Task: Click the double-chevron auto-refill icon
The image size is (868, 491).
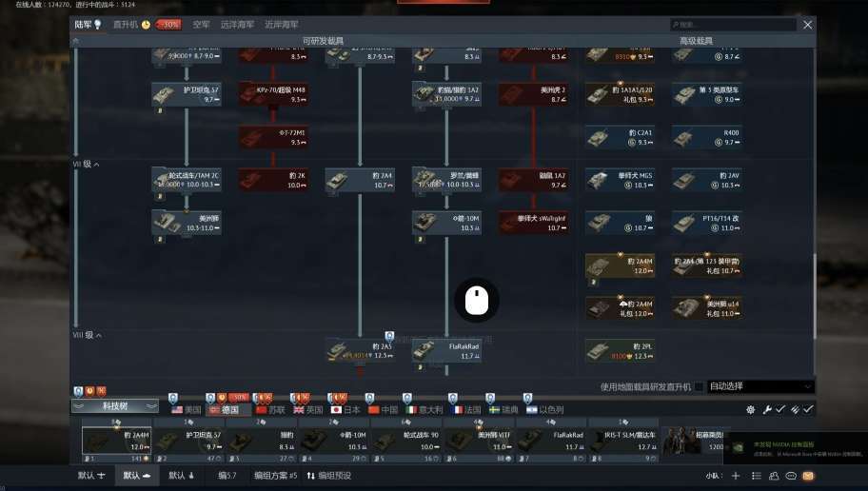Action: coord(795,409)
